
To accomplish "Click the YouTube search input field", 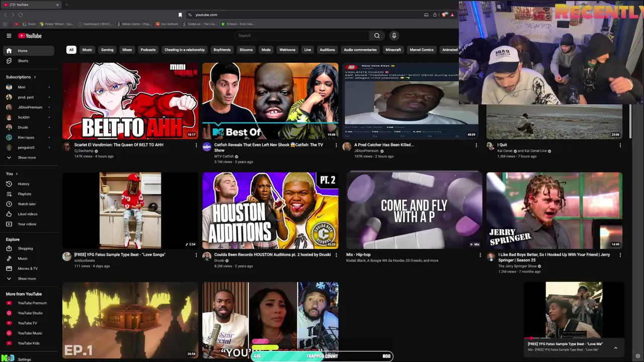I will [x=302, y=36].
